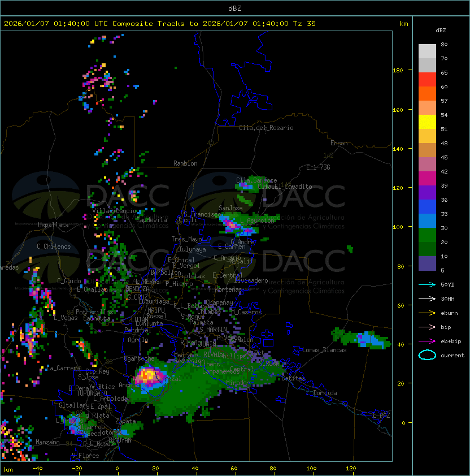Click the Catitas place label
This screenshot has height=476, width=470.
[x=293, y=378]
